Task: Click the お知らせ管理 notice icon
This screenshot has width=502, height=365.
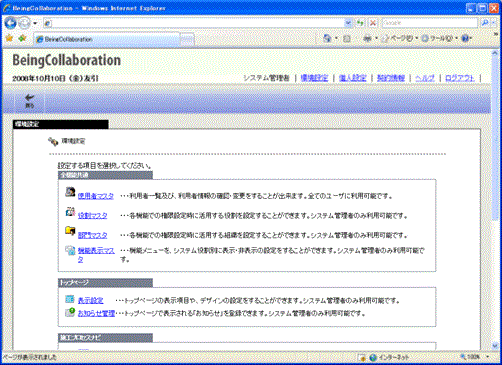Action: (70, 312)
